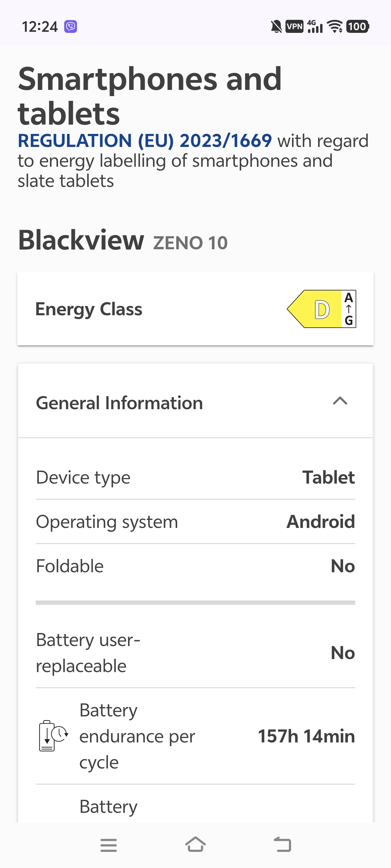Screen dimensions: 391x868
Task: Tap the VPN status indicator
Action: coord(294,26)
